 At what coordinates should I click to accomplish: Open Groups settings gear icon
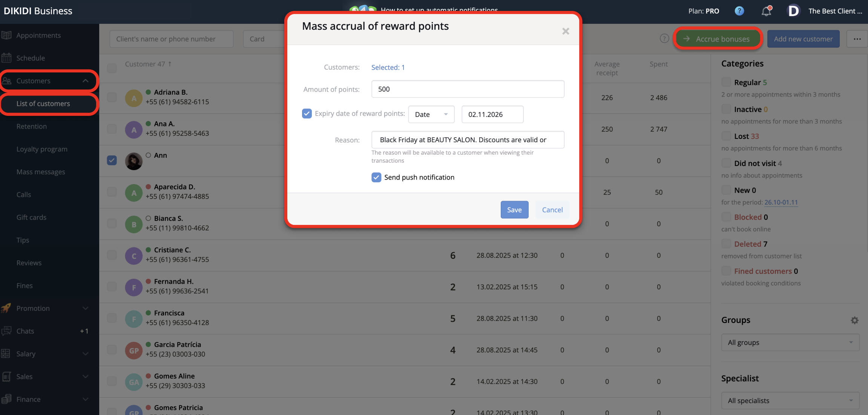click(854, 320)
